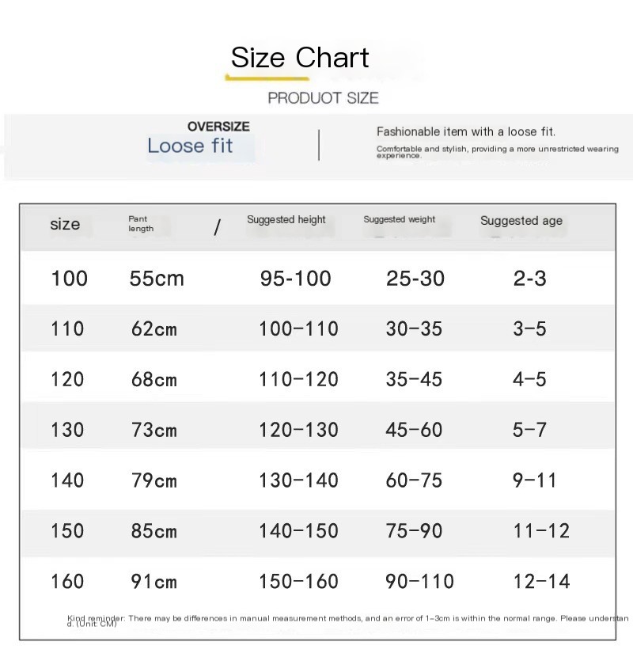Click the OVERSIZE heading text
Viewport: 633px width, 672px height.
(x=218, y=127)
